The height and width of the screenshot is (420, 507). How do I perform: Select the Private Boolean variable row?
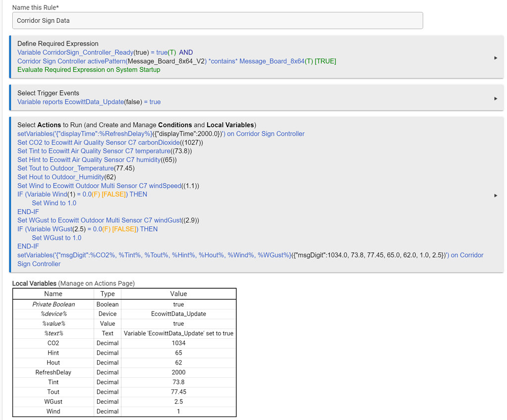point(54,305)
